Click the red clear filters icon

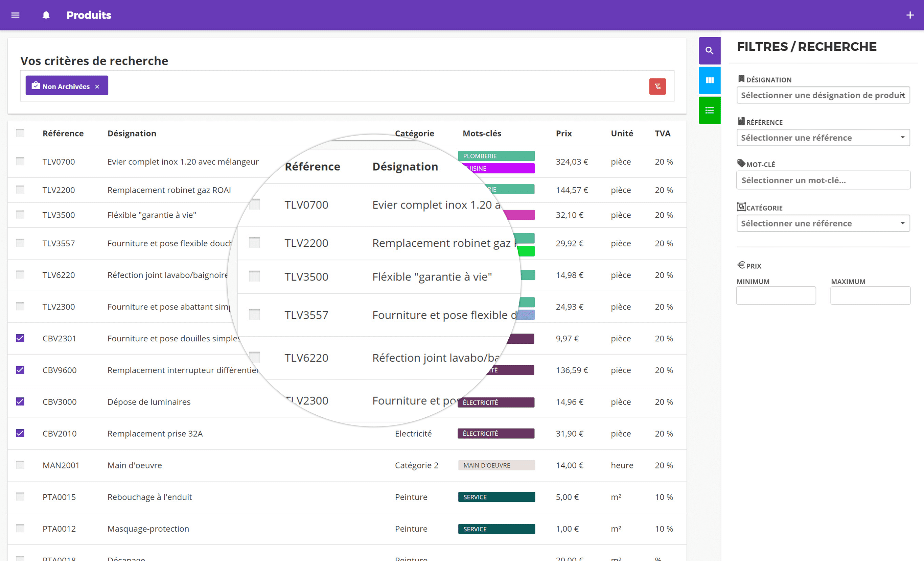[x=658, y=87]
